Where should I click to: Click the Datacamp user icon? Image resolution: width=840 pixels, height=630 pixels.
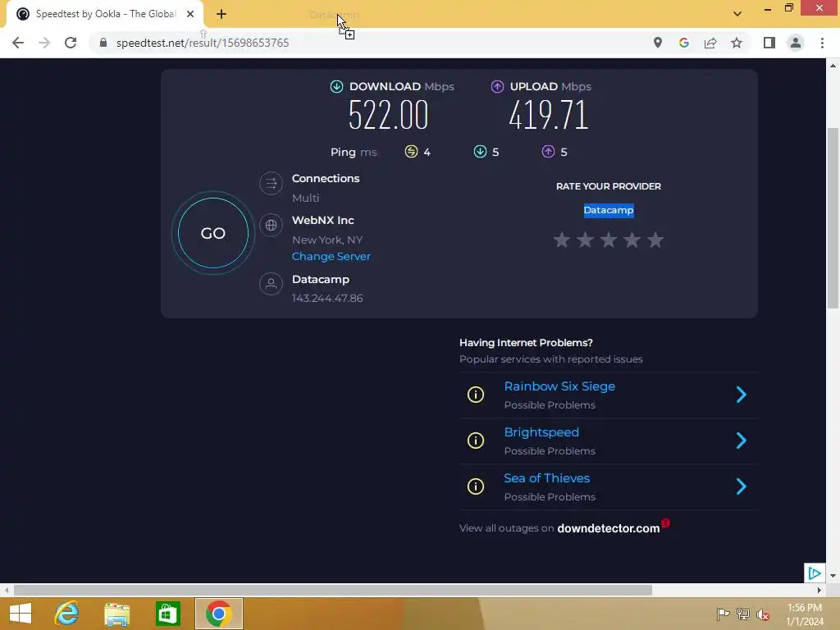tap(271, 284)
